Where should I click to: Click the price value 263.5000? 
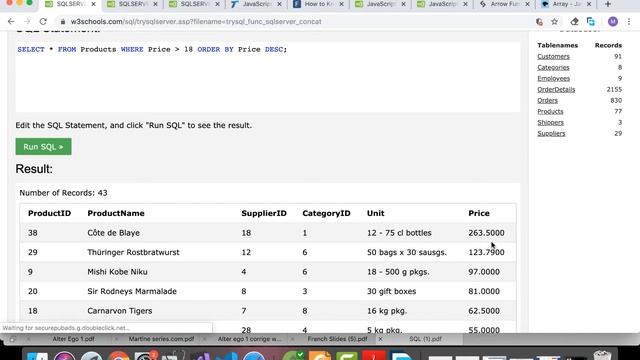click(x=486, y=233)
